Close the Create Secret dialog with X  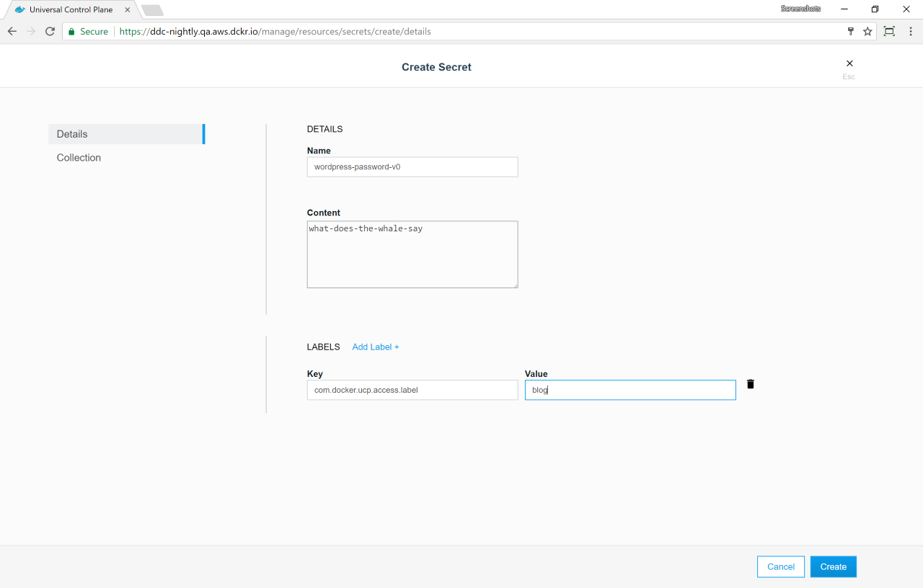point(849,64)
